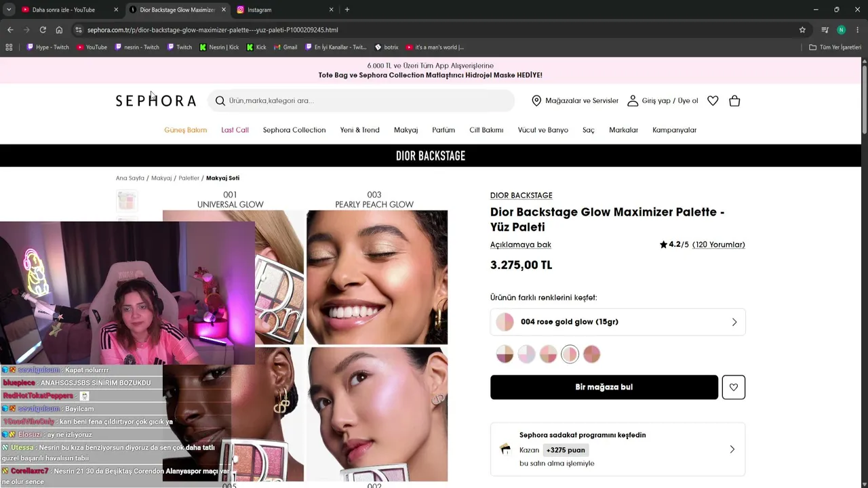Click the account person icon

[x=633, y=101]
